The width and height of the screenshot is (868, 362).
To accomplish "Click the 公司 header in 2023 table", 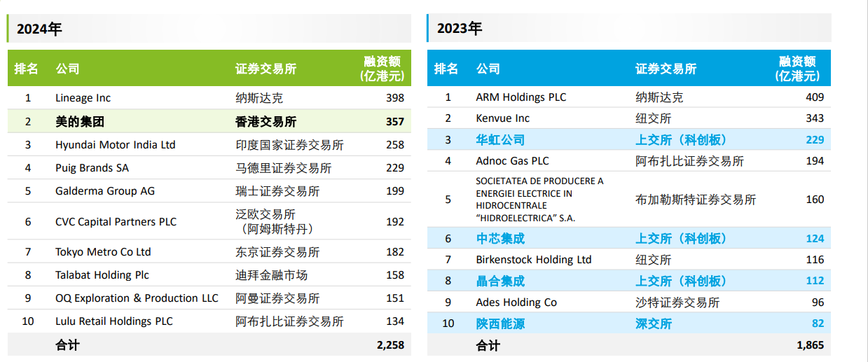I will tap(488, 69).
